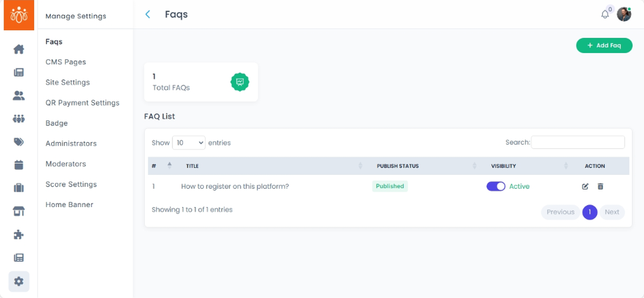Click the Add Faq button
This screenshot has height=298, width=644.
tap(604, 45)
